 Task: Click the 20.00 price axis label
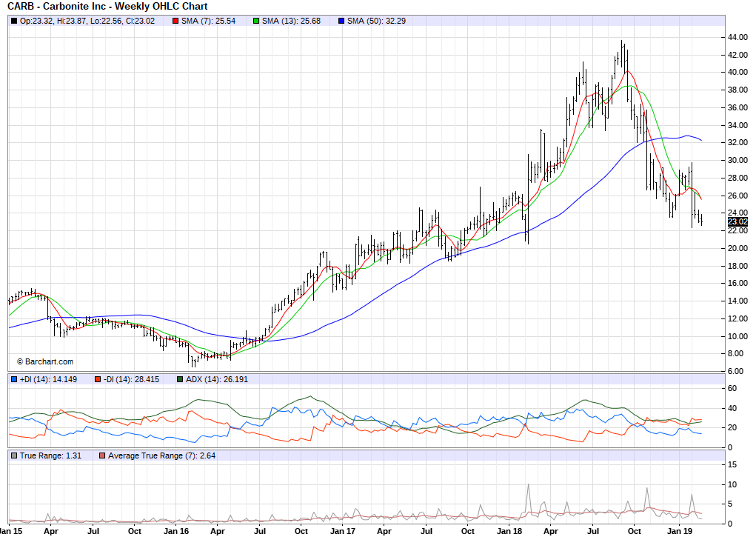[737, 248]
